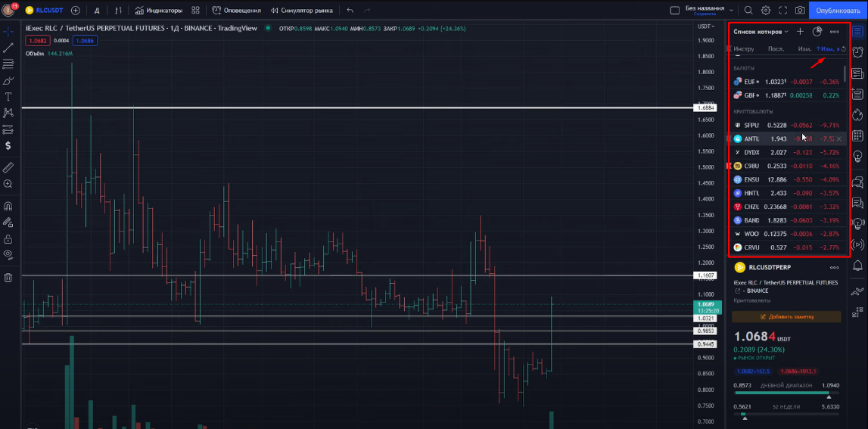Open the USDT price scale currency dropdown
The image size is (868, 429).
coord(707,26)
